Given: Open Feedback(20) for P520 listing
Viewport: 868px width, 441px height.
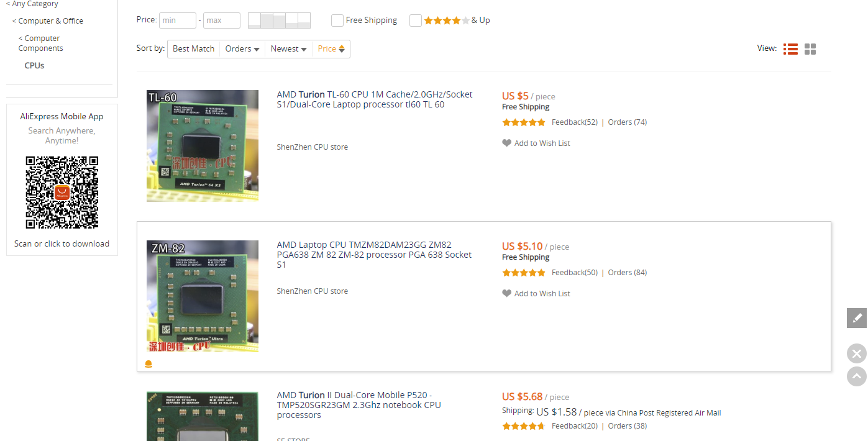Looking at the screenshot, I should tap(575, 426).
